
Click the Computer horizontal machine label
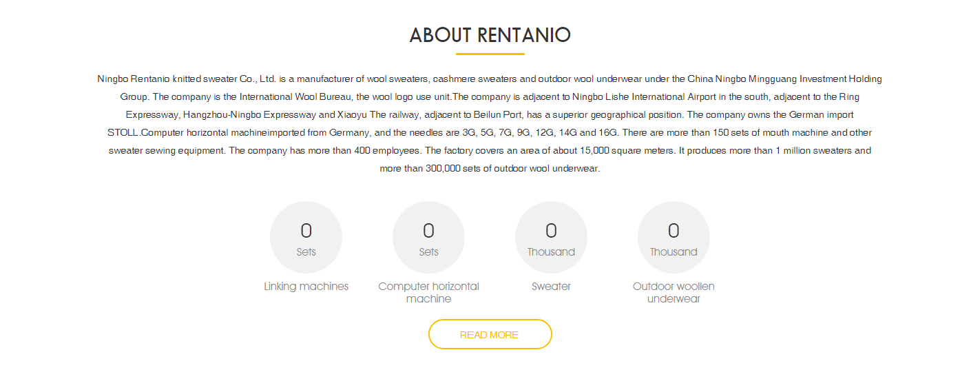pos(428,293)
